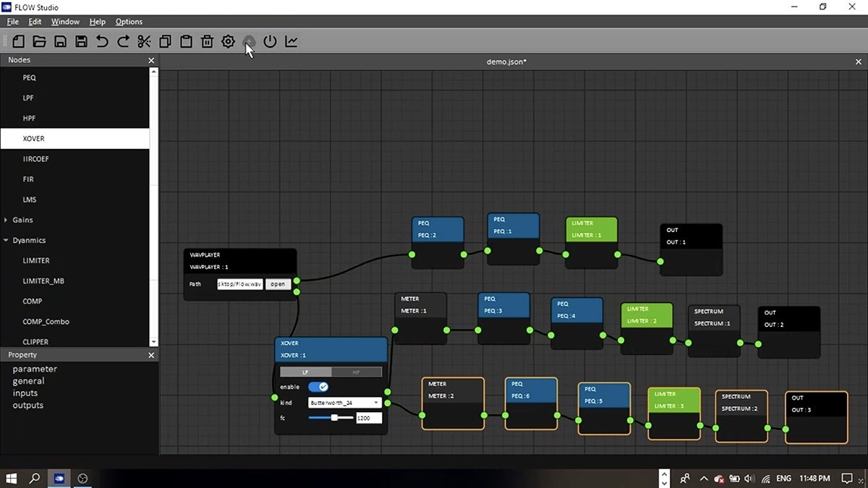Screen dimensions: 868x488
Task: Open the Options menu
Action: pos(129,22)
